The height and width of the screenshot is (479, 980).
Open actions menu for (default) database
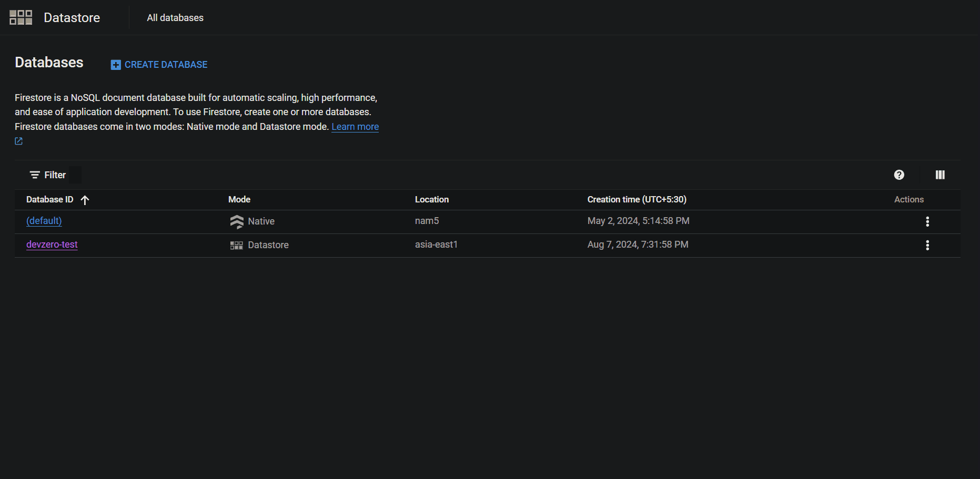(x=927, y=221)
